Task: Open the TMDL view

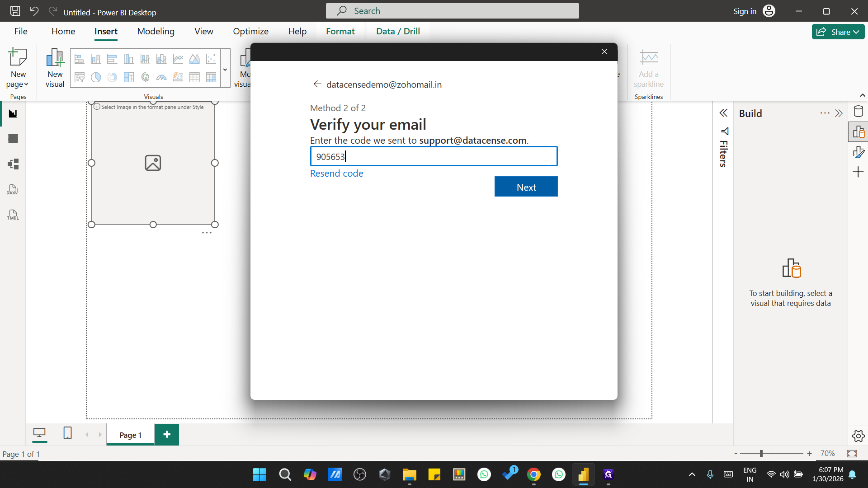Action: [12, 215]
